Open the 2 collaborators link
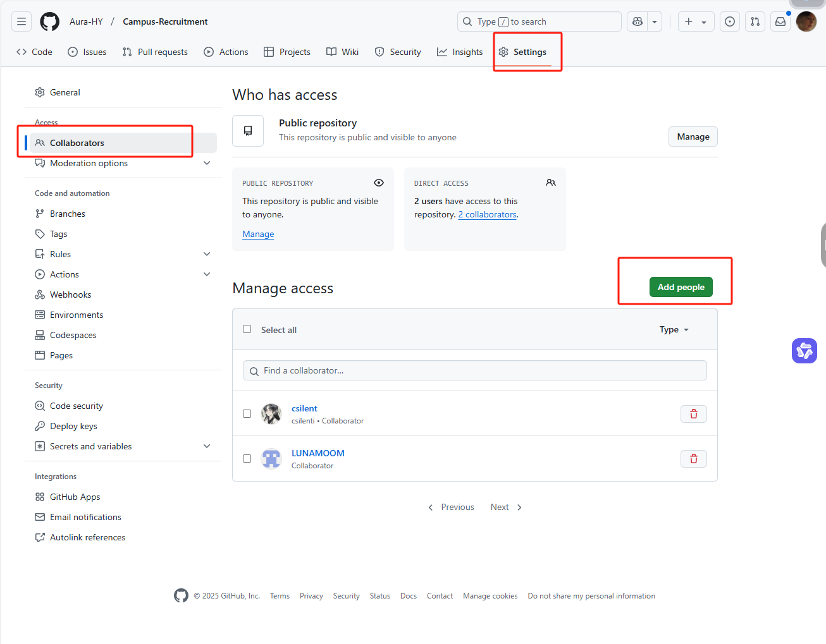This screenshot has height=644, width=826. pos(488,214)
